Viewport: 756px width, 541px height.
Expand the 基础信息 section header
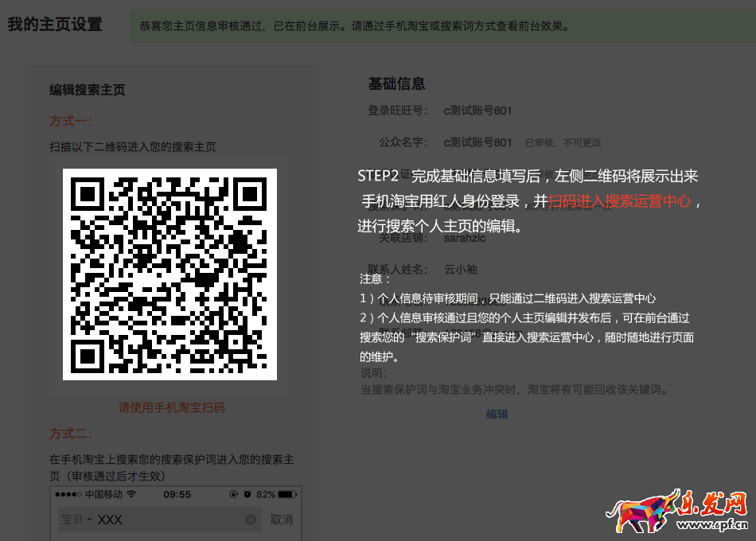396,84
